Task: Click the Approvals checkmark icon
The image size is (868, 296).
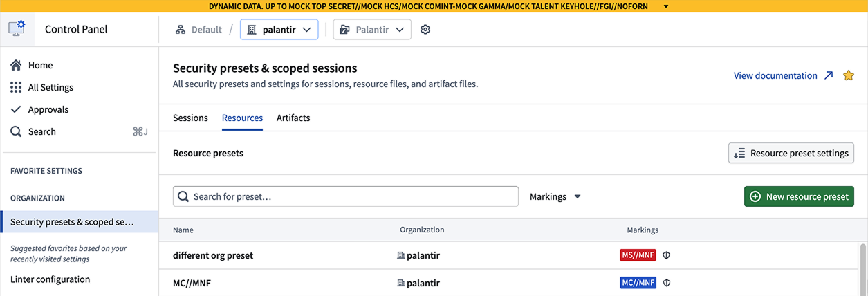Action: (x=16, y=109)
